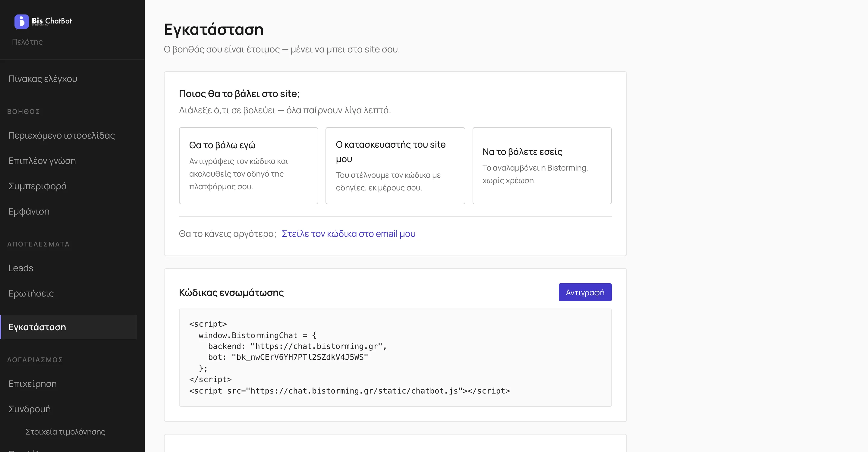Image resolution: width=868 pixels, height=452 pixels.
Task: Click the 'Θα το κάνεις αργότερα;' text
Action: pyautogui.click(x=228, y=234)
